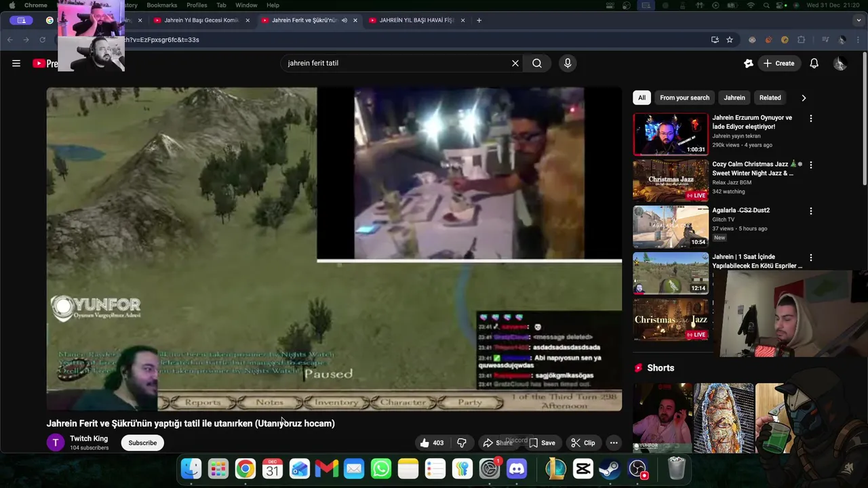Image resolution: width=868 pixels, height=488 pixels.
Task: Subscribe to the Twitch King channel
Action: 142,443
